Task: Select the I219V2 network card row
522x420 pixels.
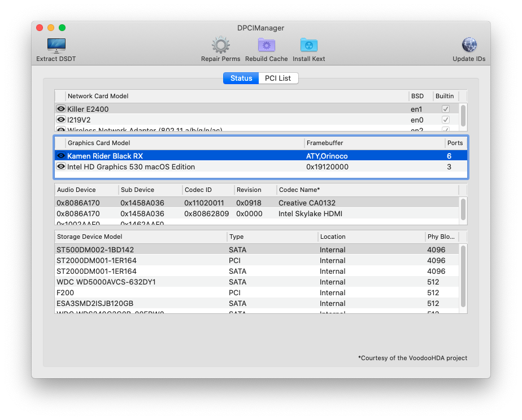Action: [x=257, y=120]
